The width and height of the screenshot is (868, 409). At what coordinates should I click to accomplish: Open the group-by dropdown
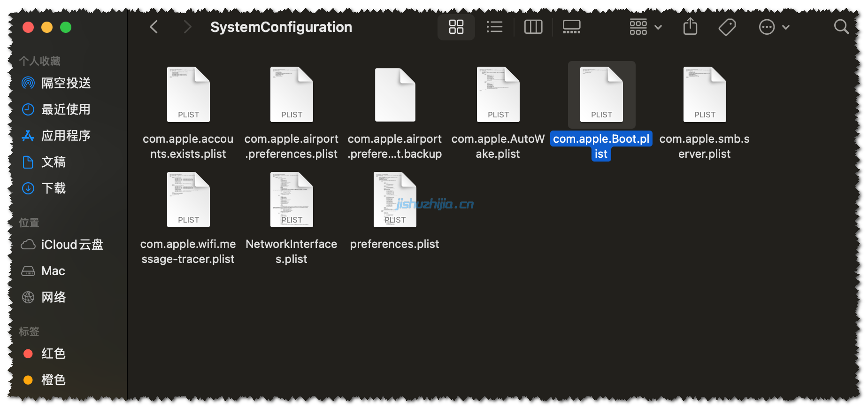click(x=645, y=27)
